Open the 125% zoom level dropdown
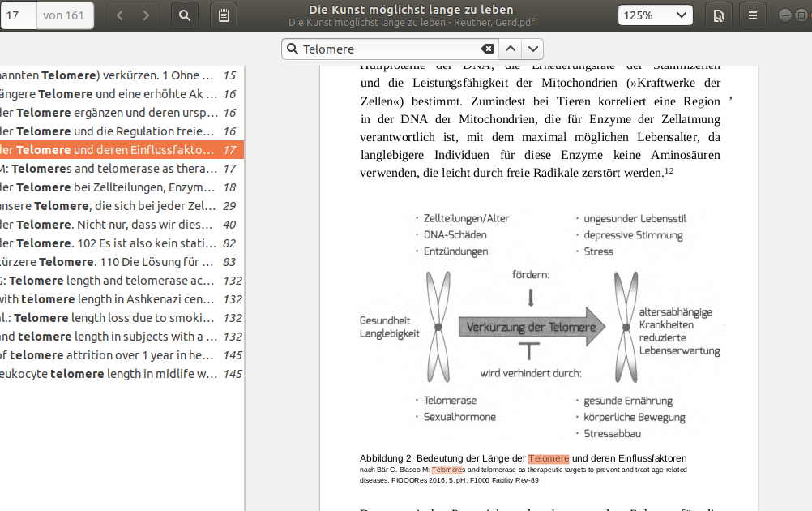 pos(655,15)
